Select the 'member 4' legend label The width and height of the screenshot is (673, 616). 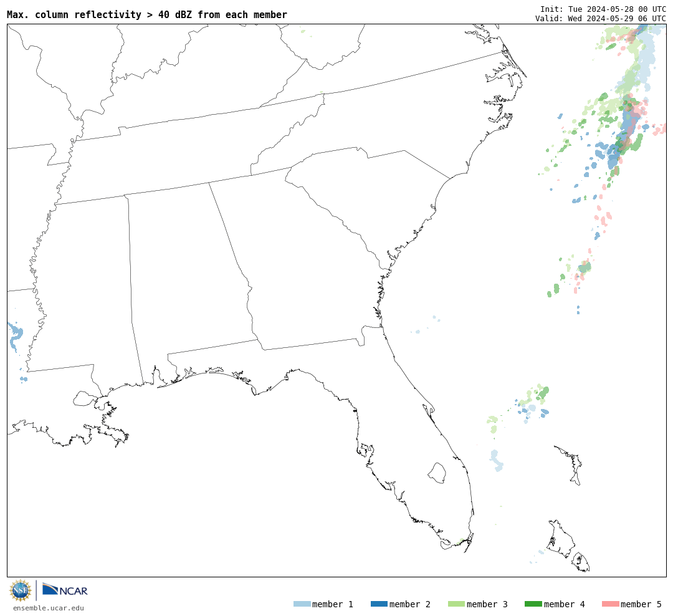pos(564,604)
